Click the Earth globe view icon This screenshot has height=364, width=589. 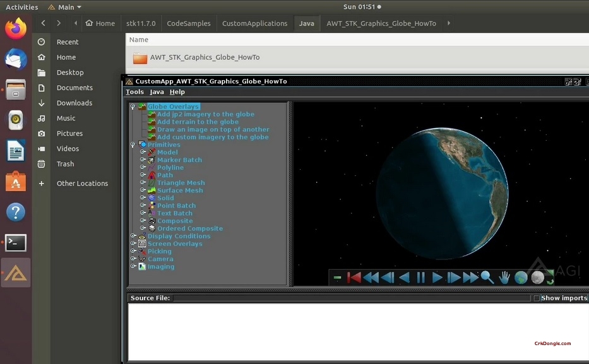(520, 277)
